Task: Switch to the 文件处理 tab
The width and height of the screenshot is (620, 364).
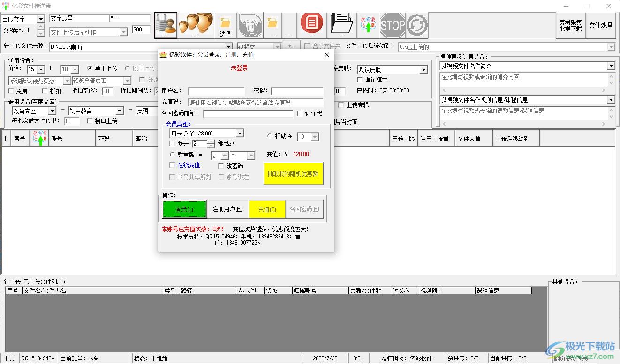Action: (x=600, y=25)
